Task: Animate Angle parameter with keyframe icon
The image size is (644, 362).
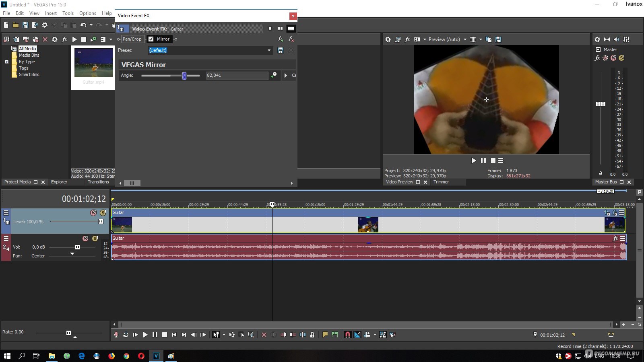Action: [274, 75]
